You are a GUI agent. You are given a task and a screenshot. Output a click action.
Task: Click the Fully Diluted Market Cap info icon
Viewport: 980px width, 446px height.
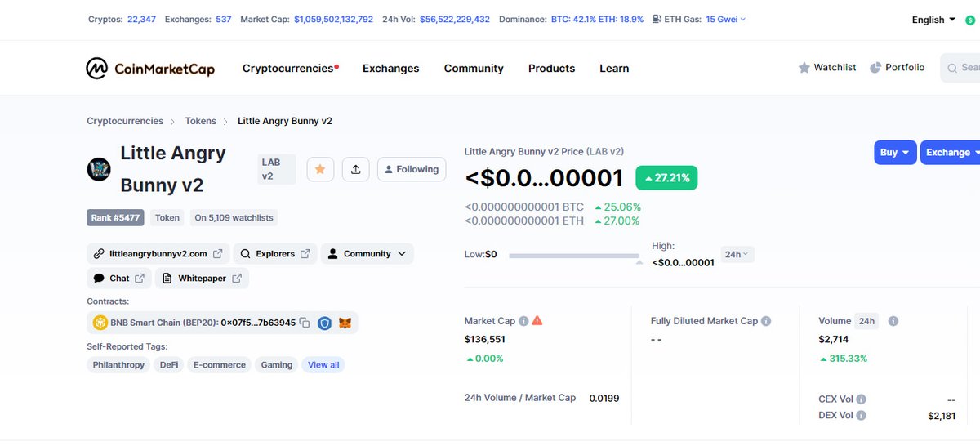pyautogui.click(x=766, y=321)
